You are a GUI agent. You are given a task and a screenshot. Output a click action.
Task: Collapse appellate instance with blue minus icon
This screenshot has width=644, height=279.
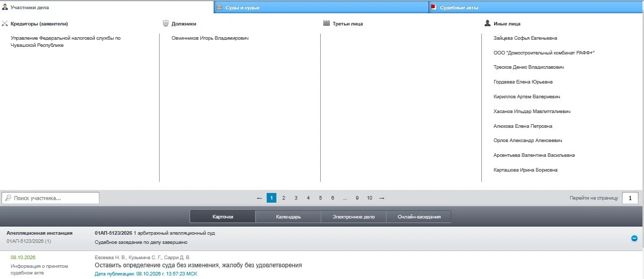(x=634, y=238)
